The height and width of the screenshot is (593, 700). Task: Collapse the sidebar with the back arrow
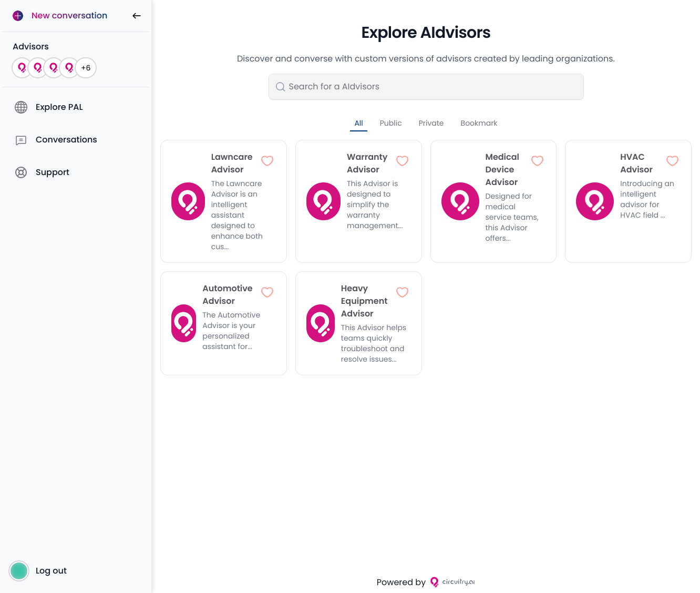pos(137,16)
